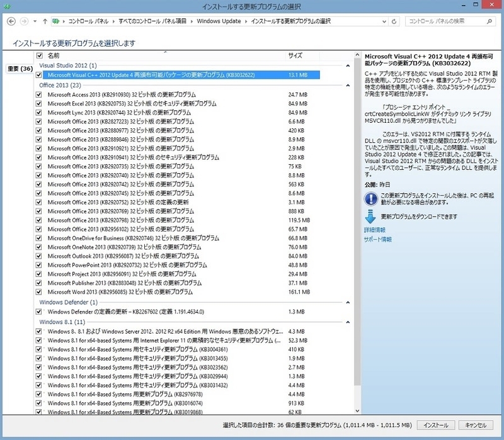Click the キャンセル button

pyautogui.click(x=476, y=426)
